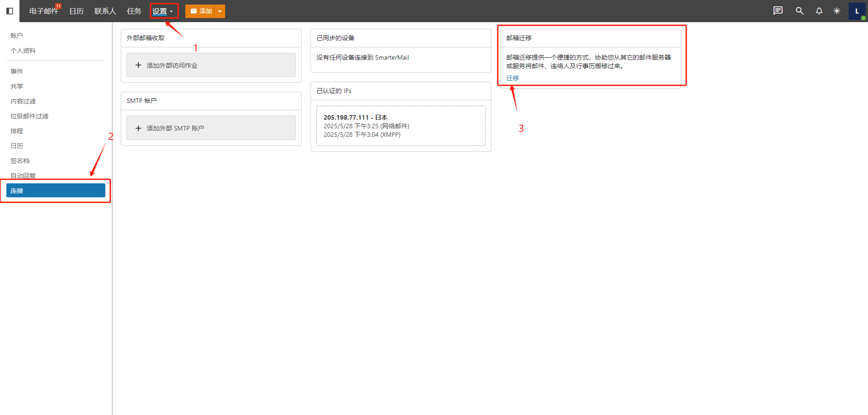Click the envelope icon on 添加 button

pos(193,11)
